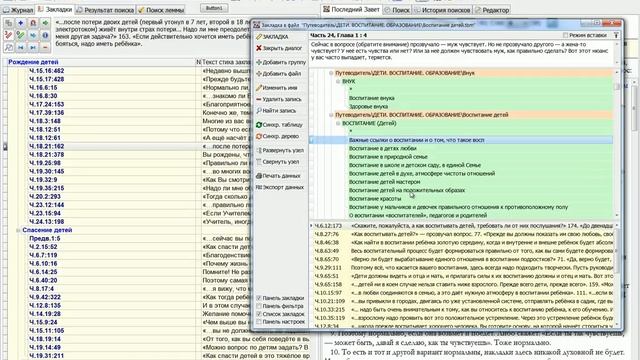Collapse the Путеводитель...\Внук tree node

pyautogui.click(x=331, y=73)
